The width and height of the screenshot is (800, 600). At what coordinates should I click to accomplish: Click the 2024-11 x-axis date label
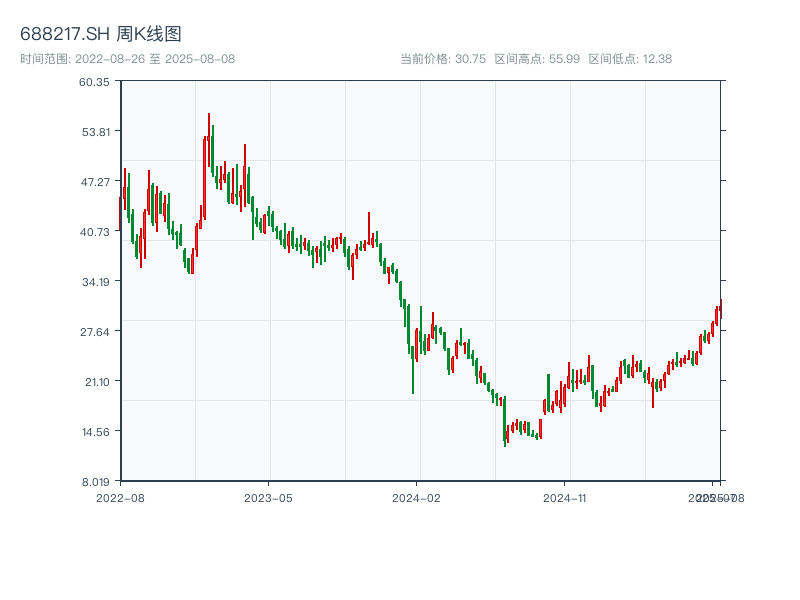566,497
